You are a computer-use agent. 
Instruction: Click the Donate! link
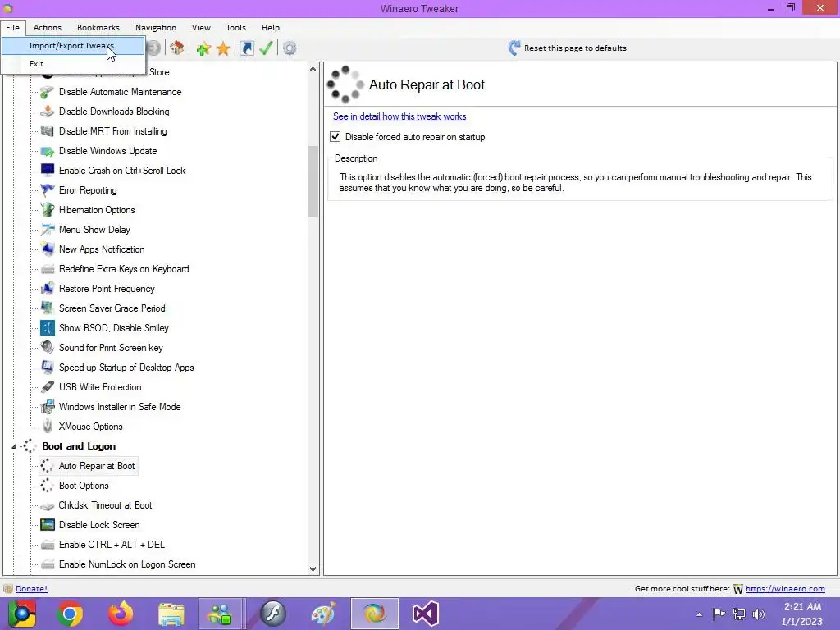[32, 589]
